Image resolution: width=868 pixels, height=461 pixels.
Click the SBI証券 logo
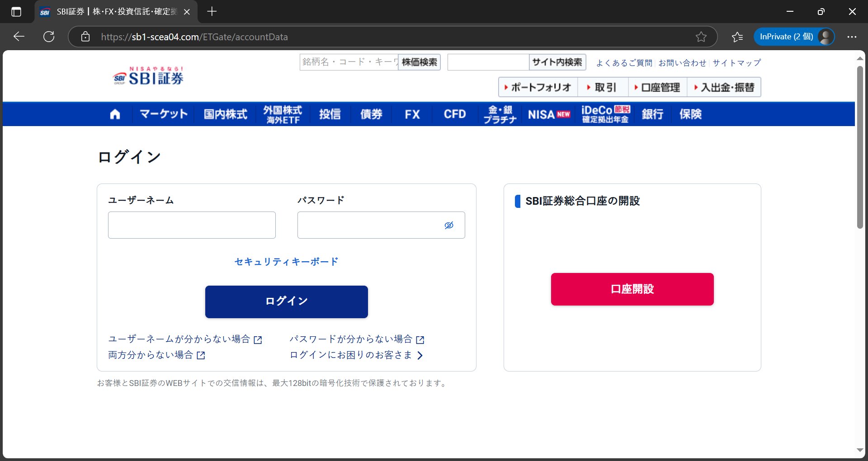[148, 76]
